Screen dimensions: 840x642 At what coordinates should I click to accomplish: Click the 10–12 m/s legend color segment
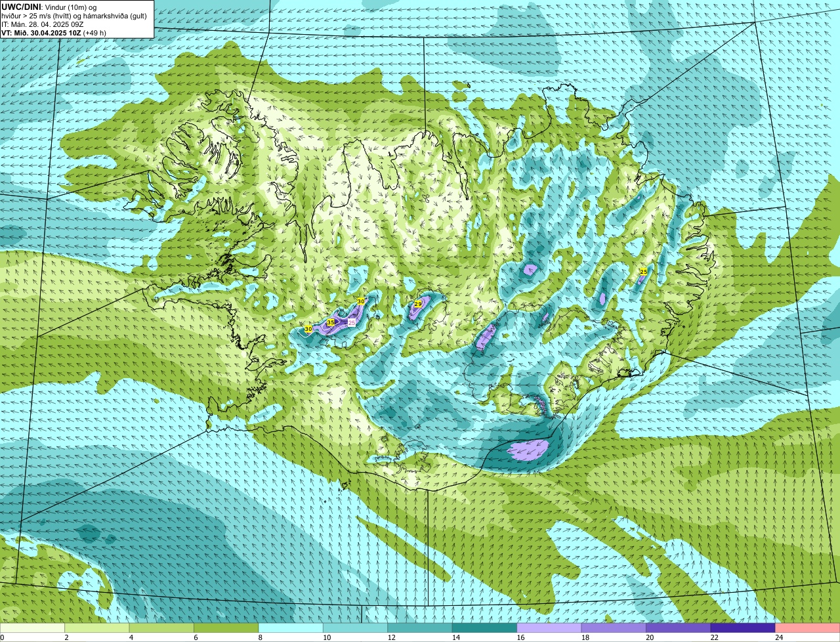pyautogui.click(x=356, y=628)
